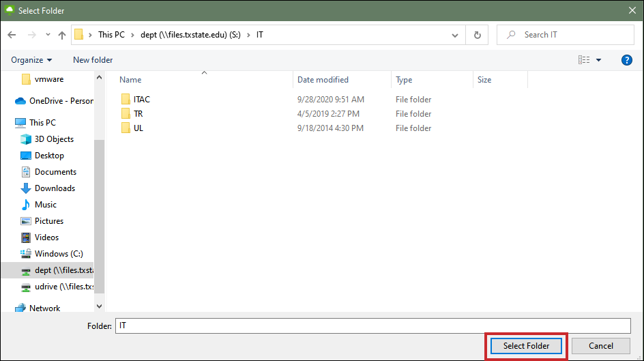Select the ITAC folder

[142, 100]
